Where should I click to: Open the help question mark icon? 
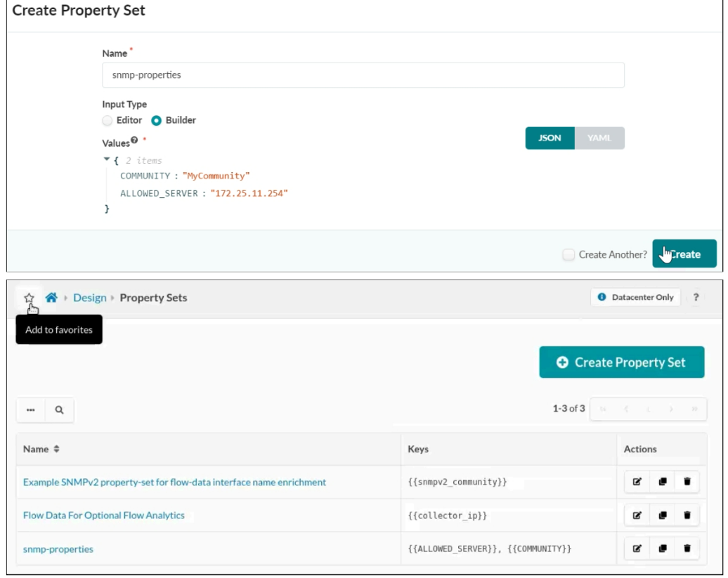pos(696,298)
